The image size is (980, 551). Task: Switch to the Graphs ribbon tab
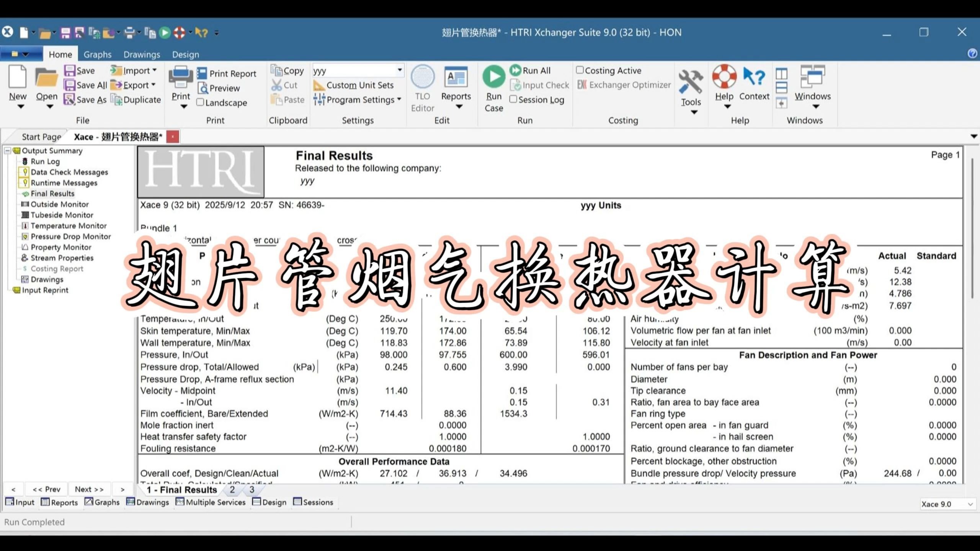tap(97, 54)
